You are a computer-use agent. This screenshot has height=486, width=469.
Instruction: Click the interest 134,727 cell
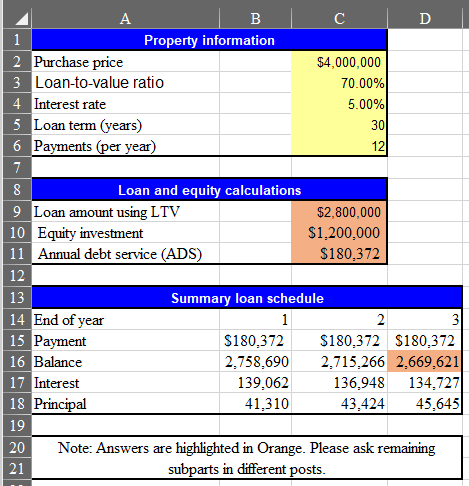(425, 382)
